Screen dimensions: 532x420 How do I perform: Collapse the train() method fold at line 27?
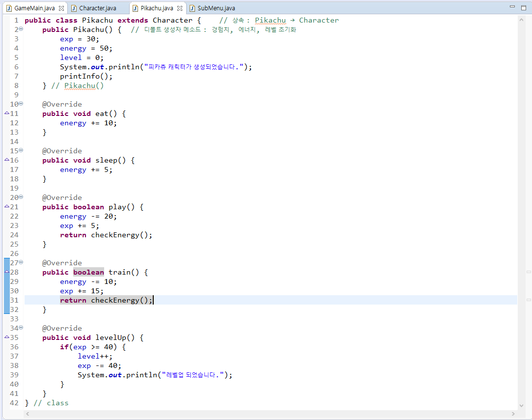pyautogui.click(x=21, y=262)
